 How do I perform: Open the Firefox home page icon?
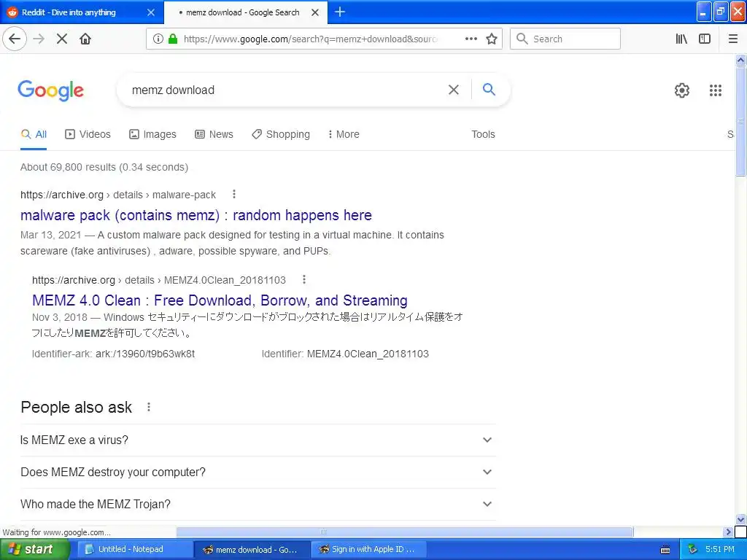coord(85,39)
